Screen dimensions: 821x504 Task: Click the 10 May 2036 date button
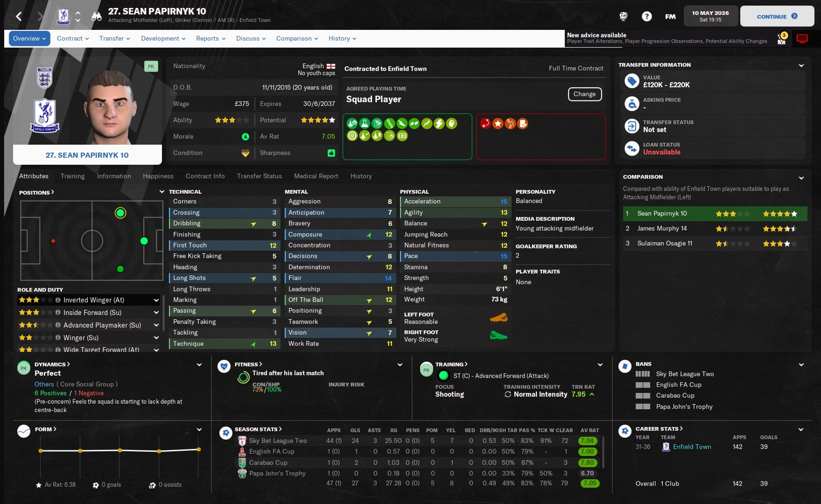(x=710, y=16)
